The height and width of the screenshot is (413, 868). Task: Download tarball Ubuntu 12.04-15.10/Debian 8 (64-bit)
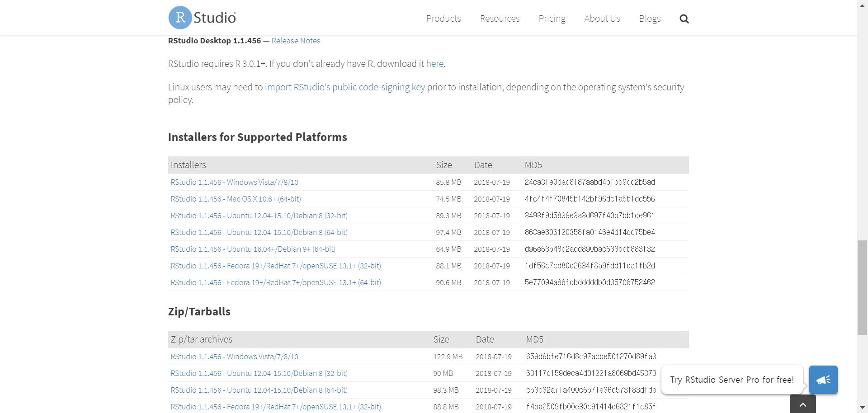pyautogui.click(x=259, y=390)
